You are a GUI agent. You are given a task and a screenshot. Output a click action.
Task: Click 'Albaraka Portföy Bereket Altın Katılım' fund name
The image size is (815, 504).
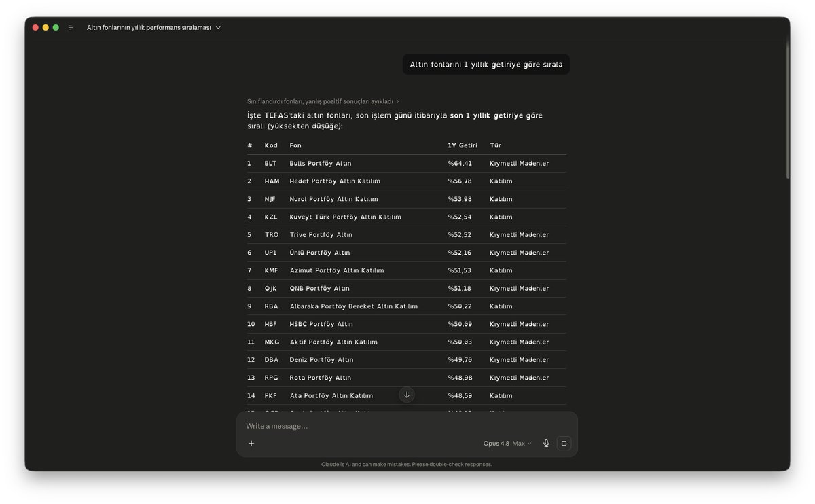coord(354,306)
